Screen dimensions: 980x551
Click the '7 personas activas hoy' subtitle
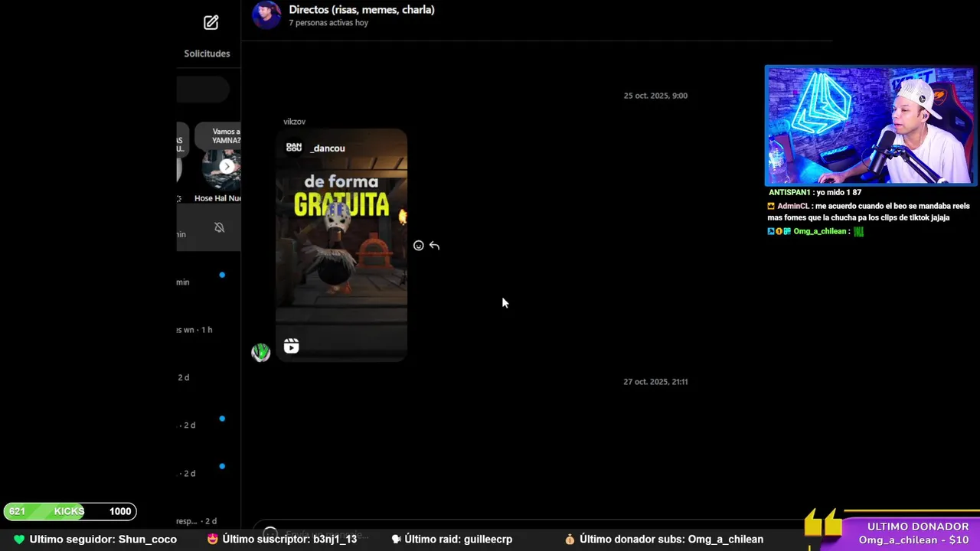coord(328,23)
